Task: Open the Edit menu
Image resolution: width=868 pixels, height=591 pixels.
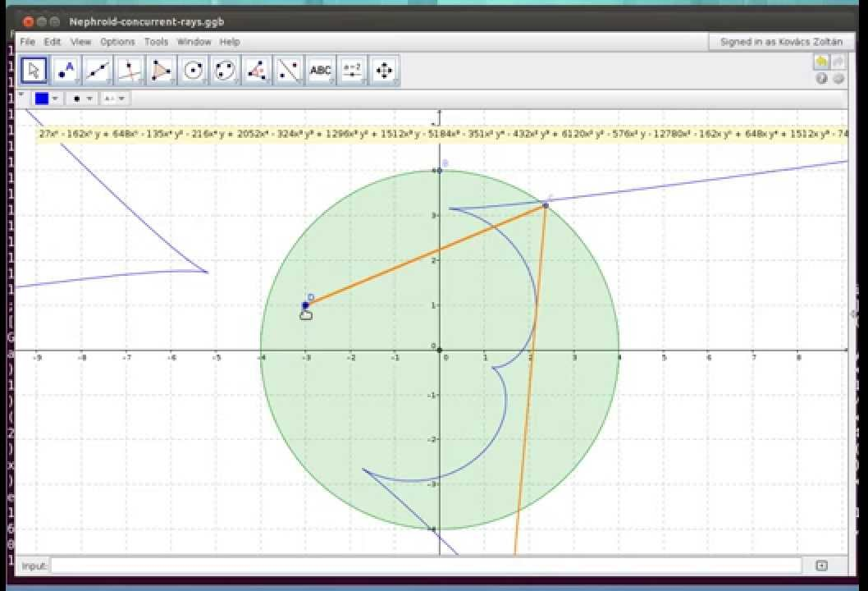Action: pyautogui.click(x=52, y=42)
